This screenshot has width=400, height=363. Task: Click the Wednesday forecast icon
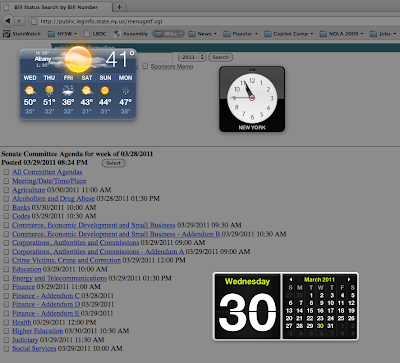coord(30,90)
